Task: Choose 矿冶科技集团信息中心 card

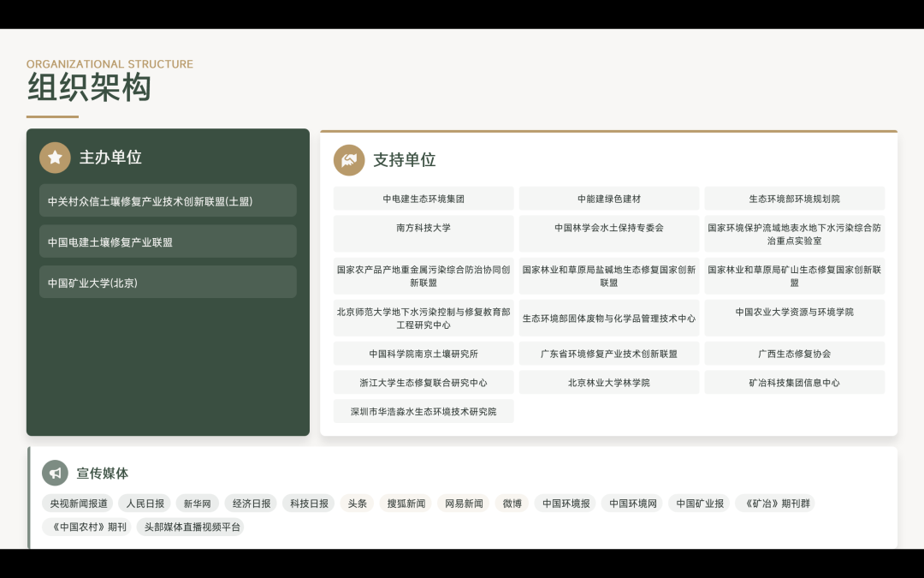Action: point(794,382)
